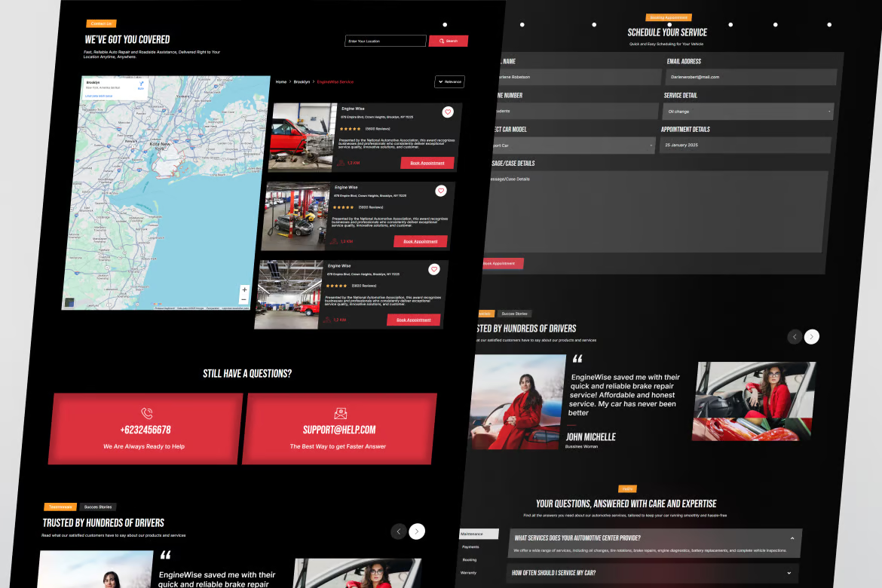
Task: Favorite the third Engine Wise listing
Action: point(434,269)
